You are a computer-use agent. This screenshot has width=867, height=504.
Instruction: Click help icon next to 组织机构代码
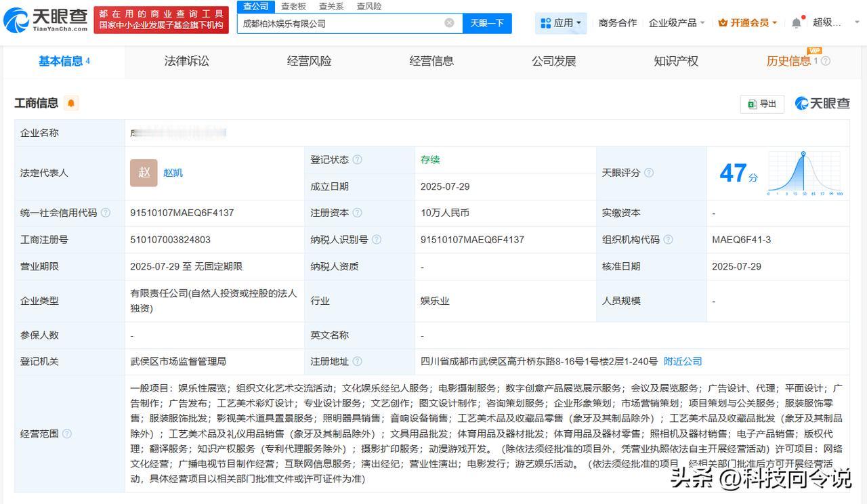click(668, 240)
